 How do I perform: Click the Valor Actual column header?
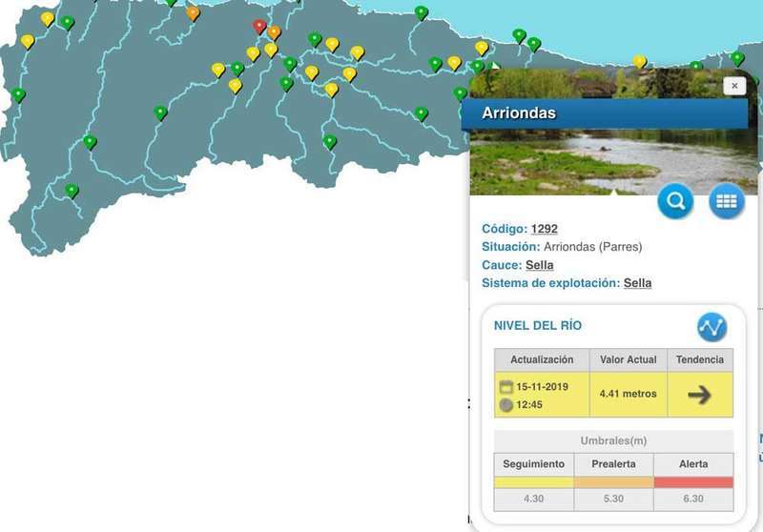(629, 359)
